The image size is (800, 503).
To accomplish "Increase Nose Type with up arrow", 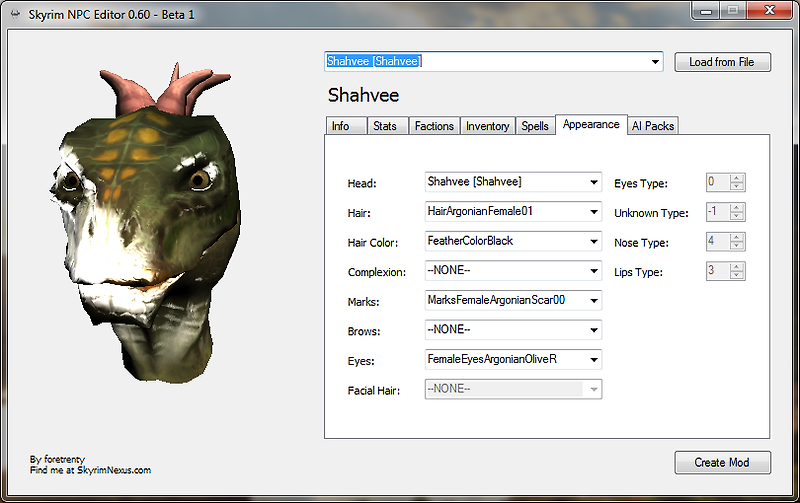I will pos(737,237).
